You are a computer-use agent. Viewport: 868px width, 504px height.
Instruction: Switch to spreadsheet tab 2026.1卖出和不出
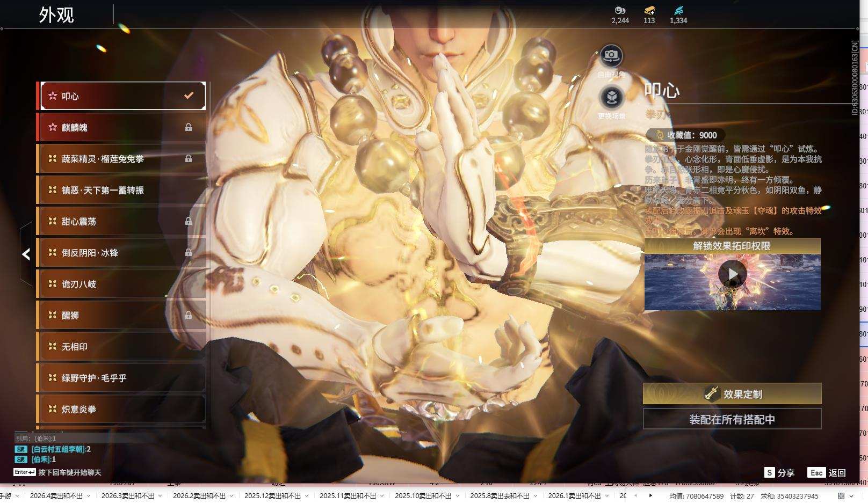pos(575,496)
